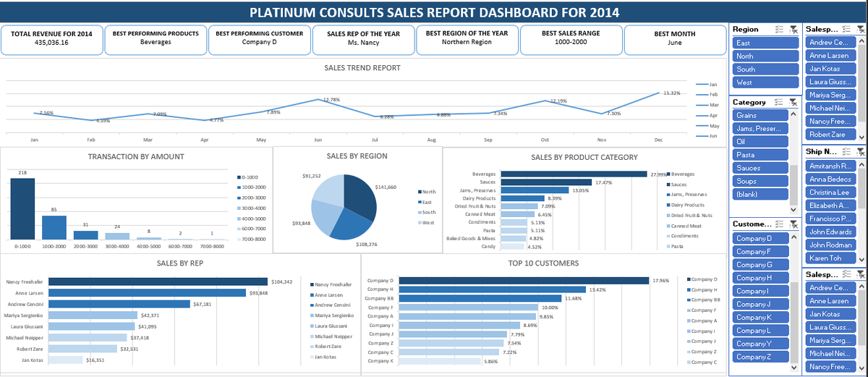Click Anne Larsen's bar in Sales by Rep

tap(148, 293)
